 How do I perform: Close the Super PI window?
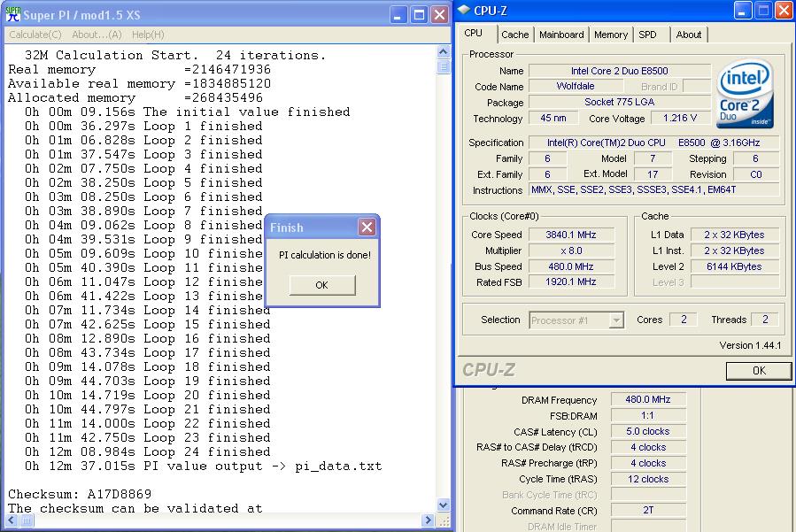coord(440,15)
